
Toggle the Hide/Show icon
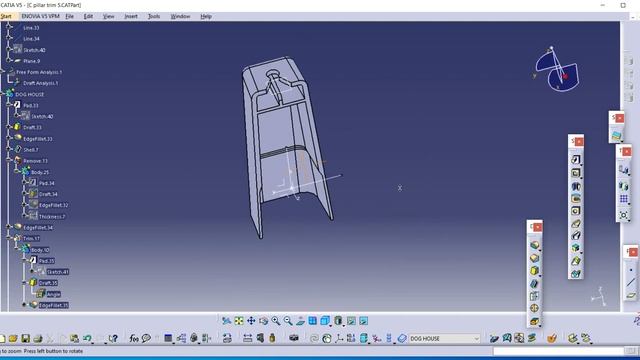pyautogui.click(x=351, y=321)
